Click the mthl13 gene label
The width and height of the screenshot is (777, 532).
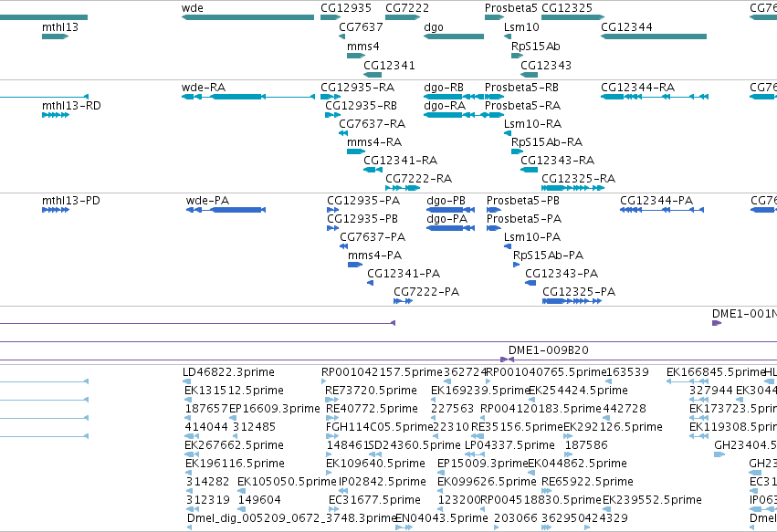[x=60, y=27]
